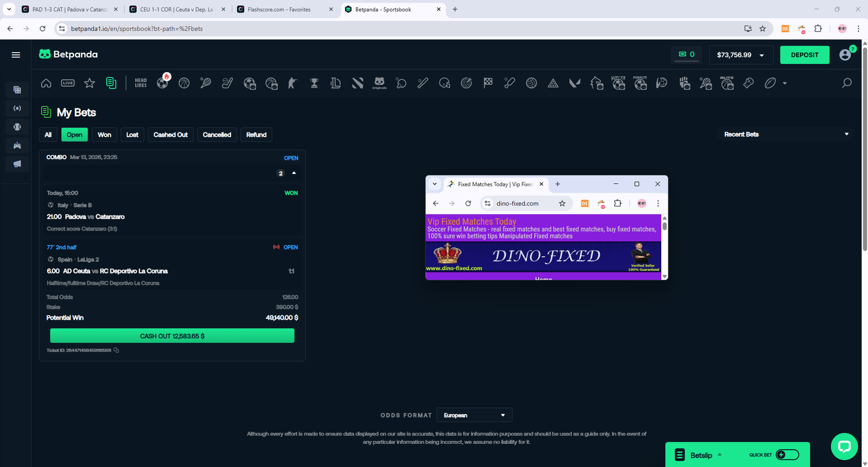Collapse the combo bet selections arrow
Screen dimensions: 868x467
[294, 173]
